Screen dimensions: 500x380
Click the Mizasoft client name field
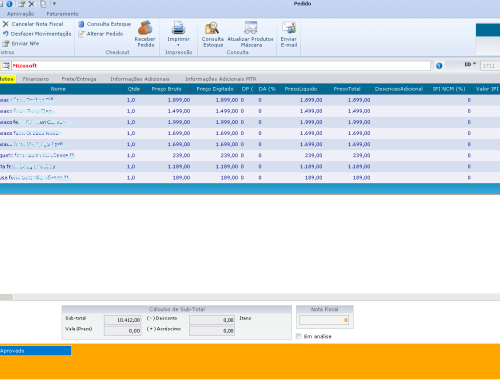(x=221, y=66)
